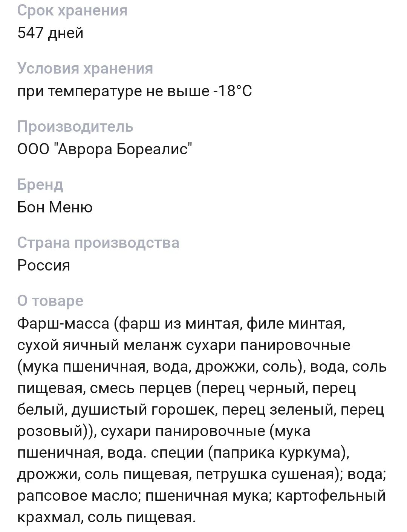
Task: Open the brand 'Бон Меню'
Action: (55, 207)
